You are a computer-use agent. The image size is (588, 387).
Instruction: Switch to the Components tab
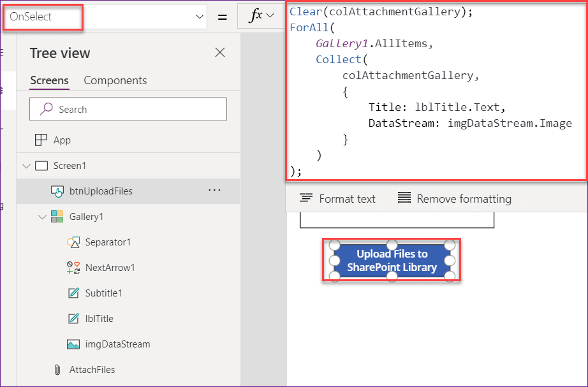coord(115,80)
